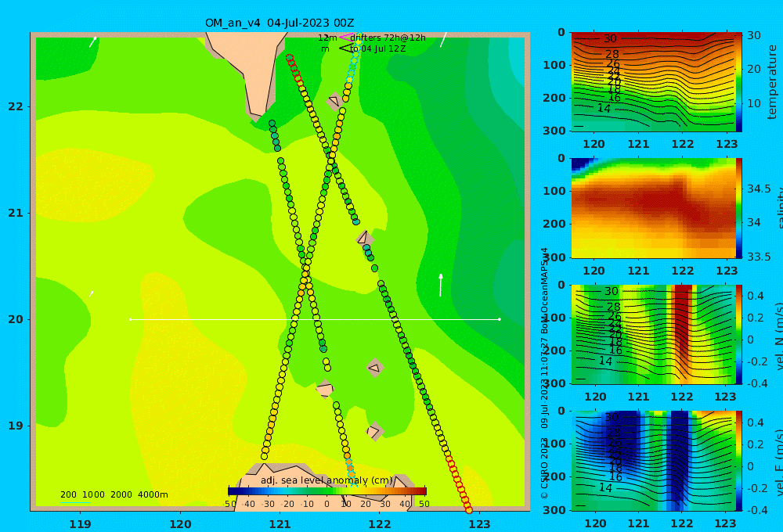Click the '50' label at the colorbar's right end
The width and height of the screenshot is (783, 532).
(x=424, y=504)
